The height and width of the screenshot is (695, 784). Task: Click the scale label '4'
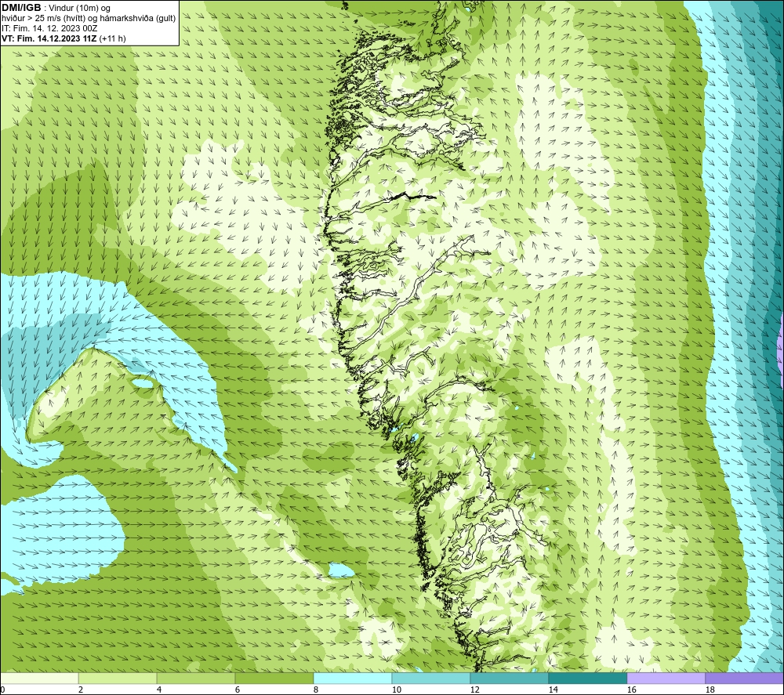click(159, 690)
